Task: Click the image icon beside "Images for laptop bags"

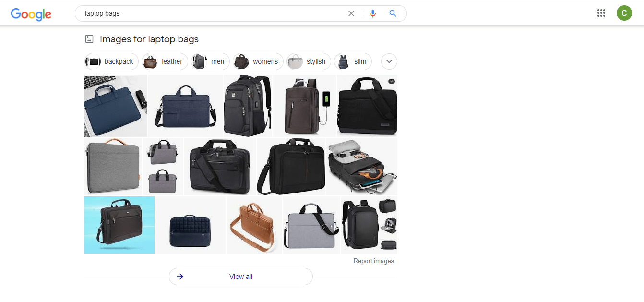Action: [89, 39]
